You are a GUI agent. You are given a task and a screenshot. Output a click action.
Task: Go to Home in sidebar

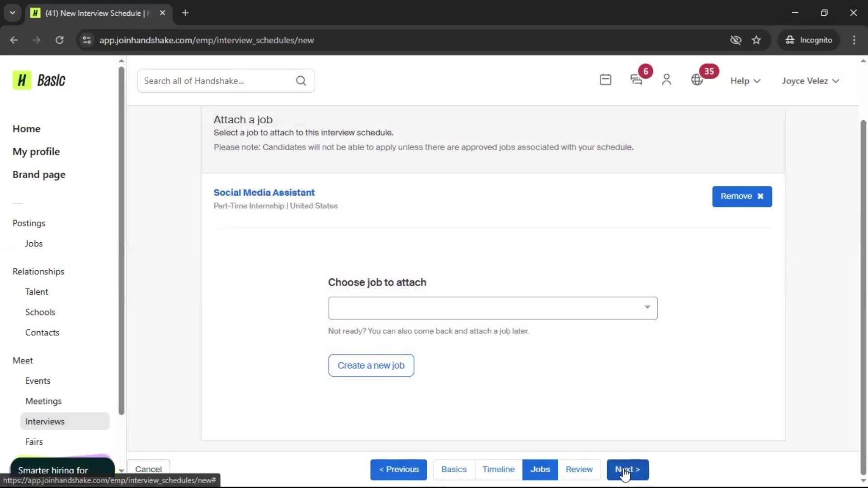[x=26, y=129]
